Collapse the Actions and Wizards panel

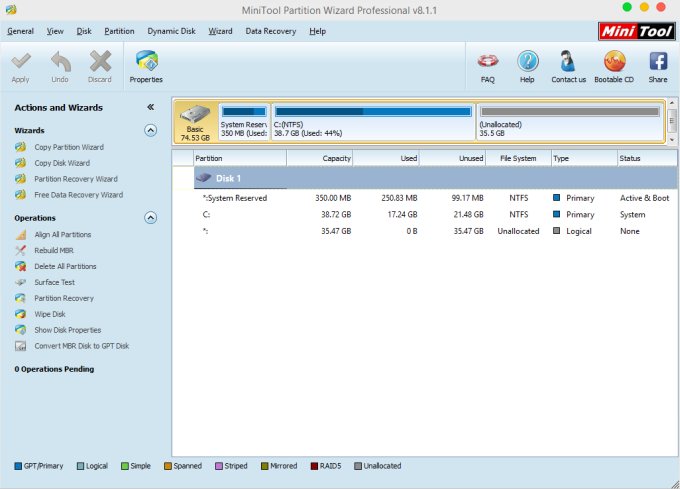(150, 107)
